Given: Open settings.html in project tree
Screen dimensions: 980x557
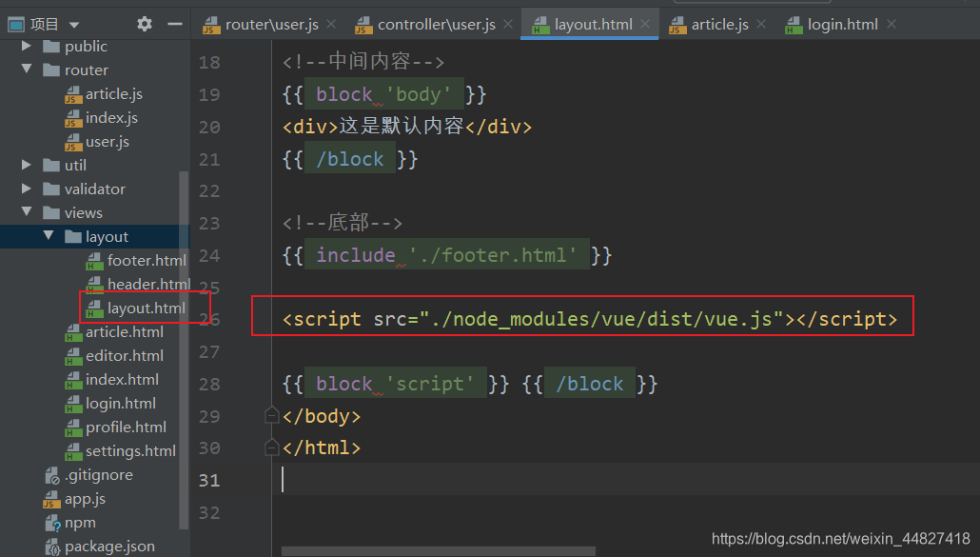Looking at the screenshot, I should pos(130,450).
